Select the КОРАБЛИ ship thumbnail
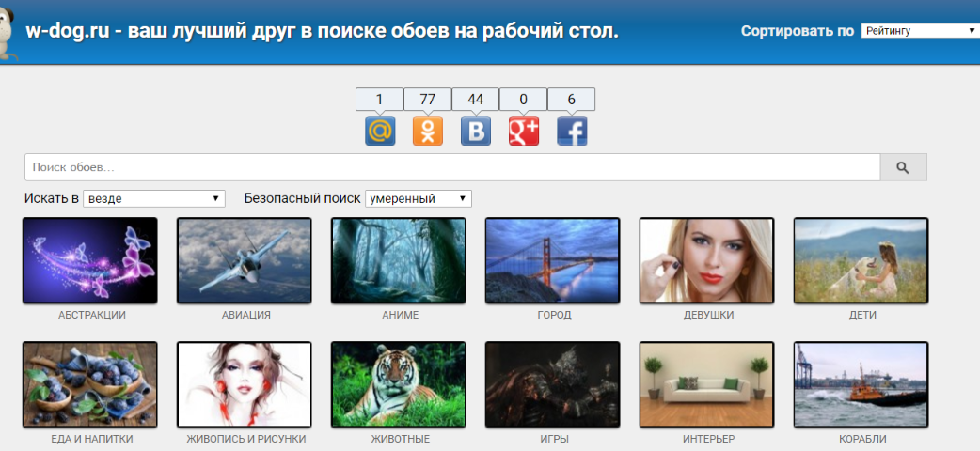Image resolution: width=980 pixels, height=451 pixels. click(x=861, y=384)
